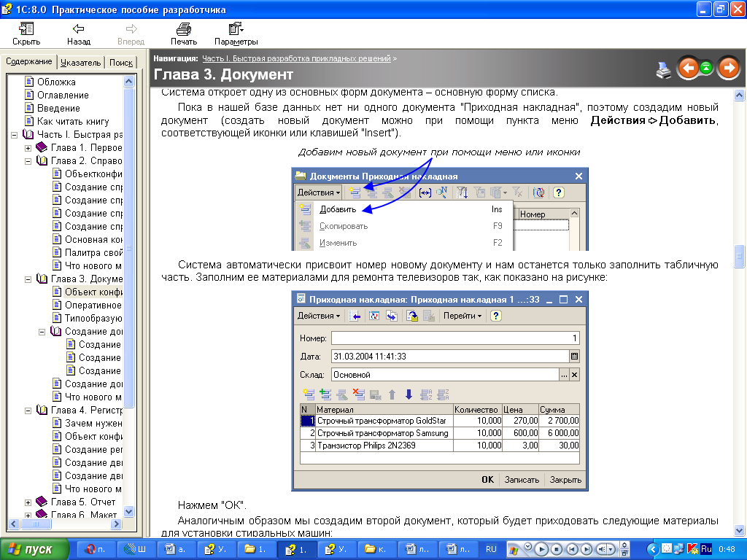Click the orange left arrow for the previous page

(688, 69)
